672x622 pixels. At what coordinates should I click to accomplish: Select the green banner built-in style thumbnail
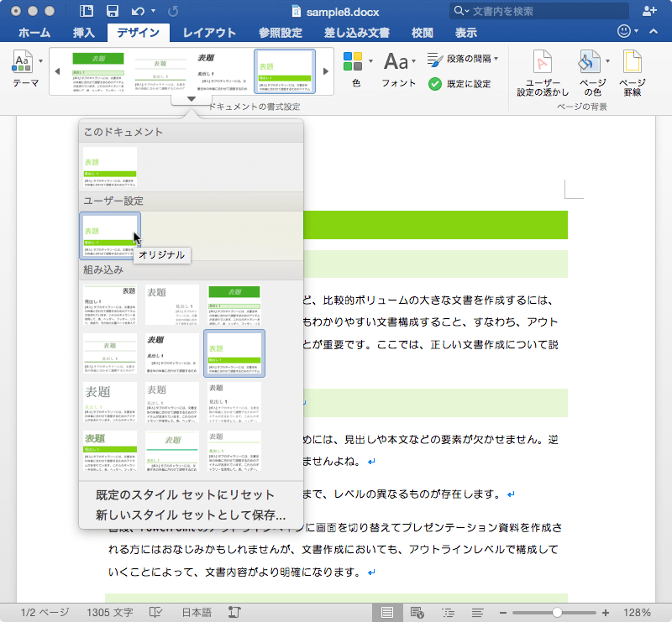pyautogui.click(x=234, y=305)
